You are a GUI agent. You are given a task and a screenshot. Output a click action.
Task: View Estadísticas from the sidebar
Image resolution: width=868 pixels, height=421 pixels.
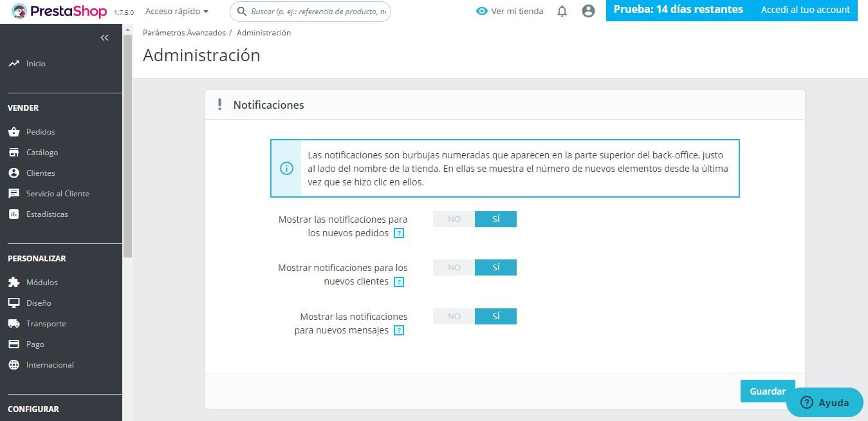46,214
